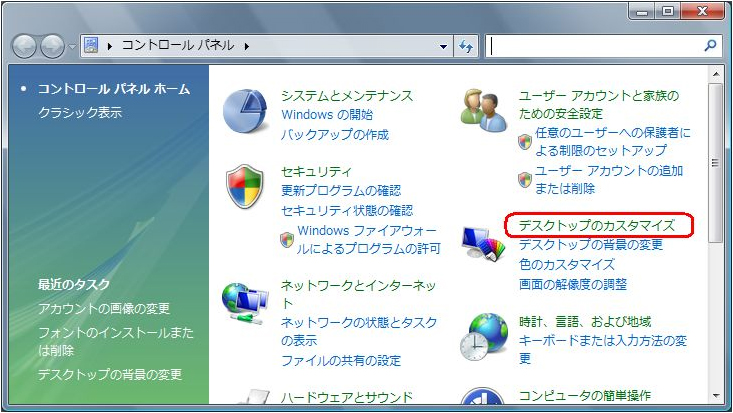
Task: Click the vertical scrollbar thumb
Action: 715,163
